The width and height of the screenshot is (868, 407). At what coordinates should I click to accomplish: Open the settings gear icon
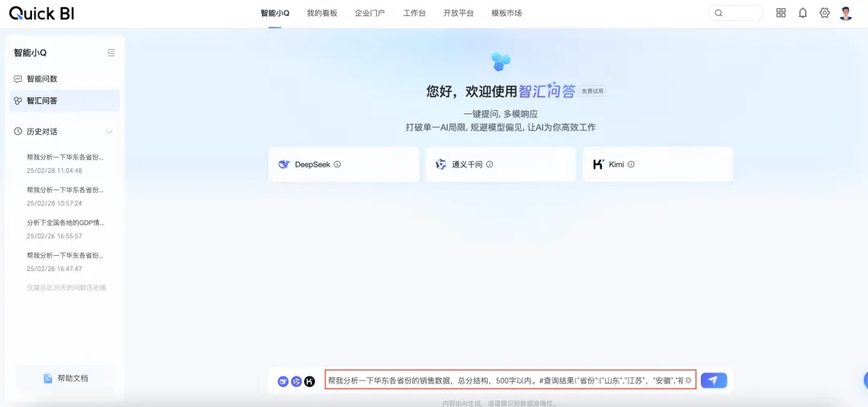[825, 13]
